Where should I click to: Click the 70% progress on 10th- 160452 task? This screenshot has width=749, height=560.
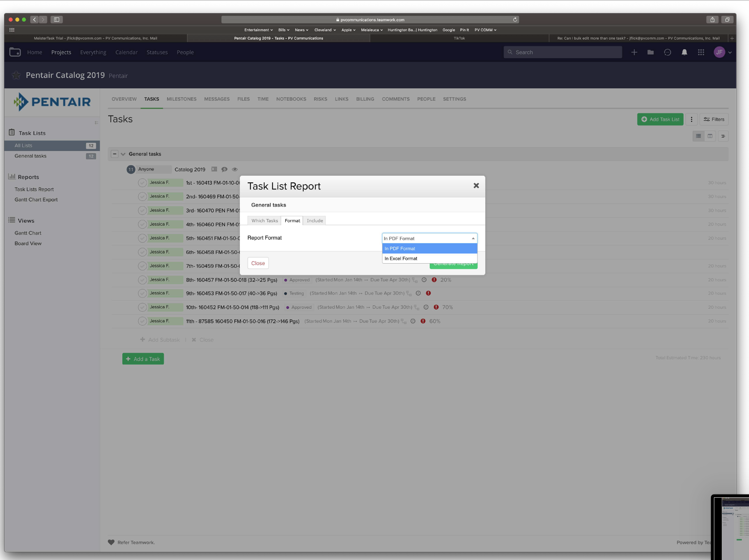(x=447, y=307)
